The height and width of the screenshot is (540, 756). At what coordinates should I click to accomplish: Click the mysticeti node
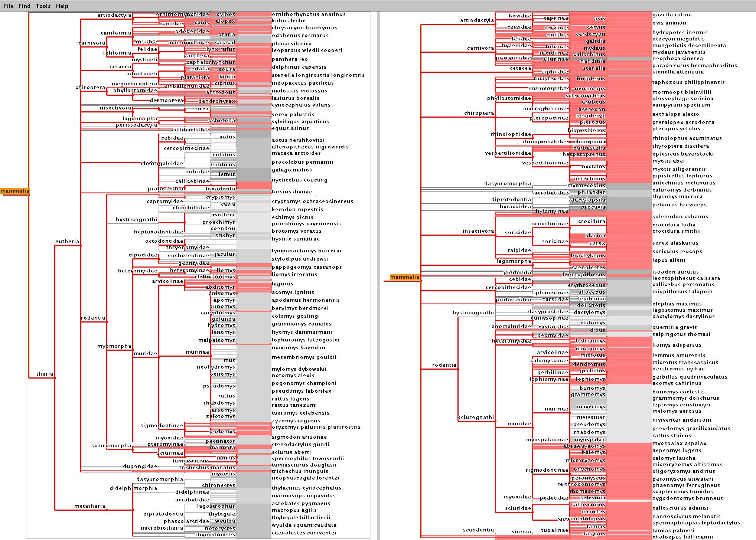pyautogui.click(x=145, y=59)
